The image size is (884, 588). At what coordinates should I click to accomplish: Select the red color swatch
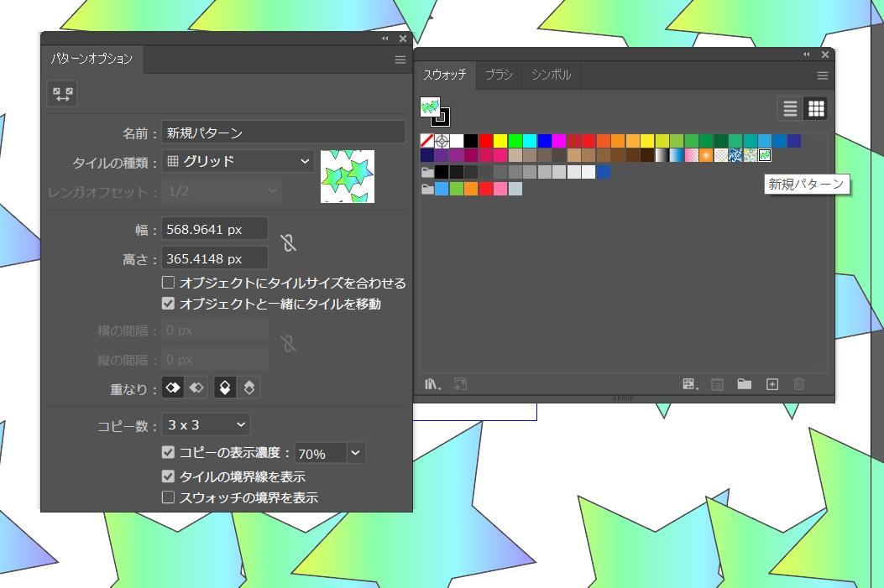pyautogui.click(x=486, y=141)
